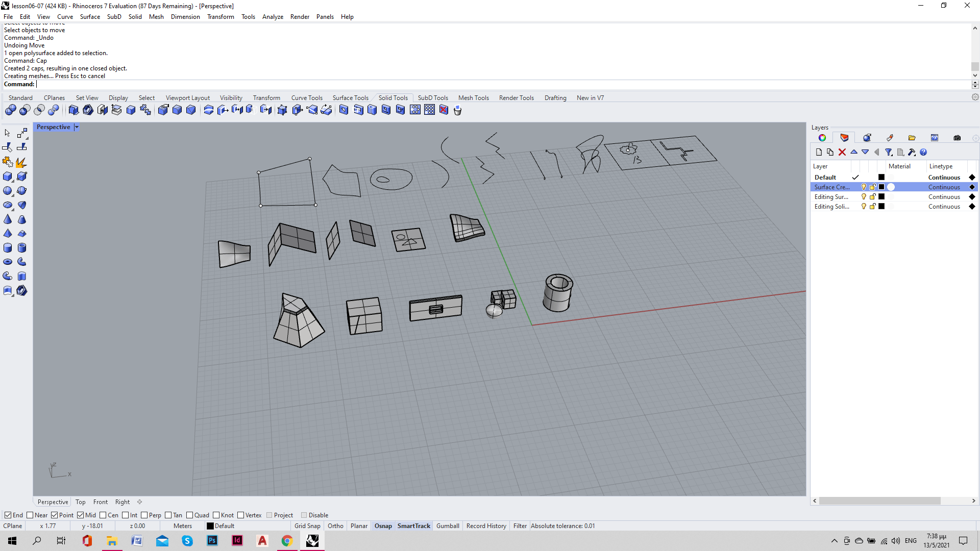Pick the Cone tool in left sidebar
Viewport: 980px width, 551px height.
pos(8,219)
